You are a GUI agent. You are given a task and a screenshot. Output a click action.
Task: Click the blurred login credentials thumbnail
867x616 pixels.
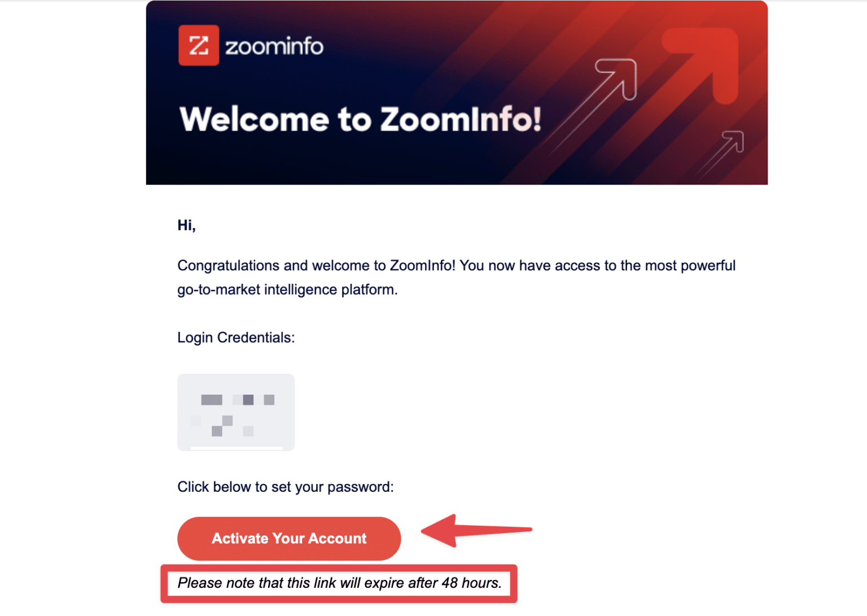(x=235, y=412)
